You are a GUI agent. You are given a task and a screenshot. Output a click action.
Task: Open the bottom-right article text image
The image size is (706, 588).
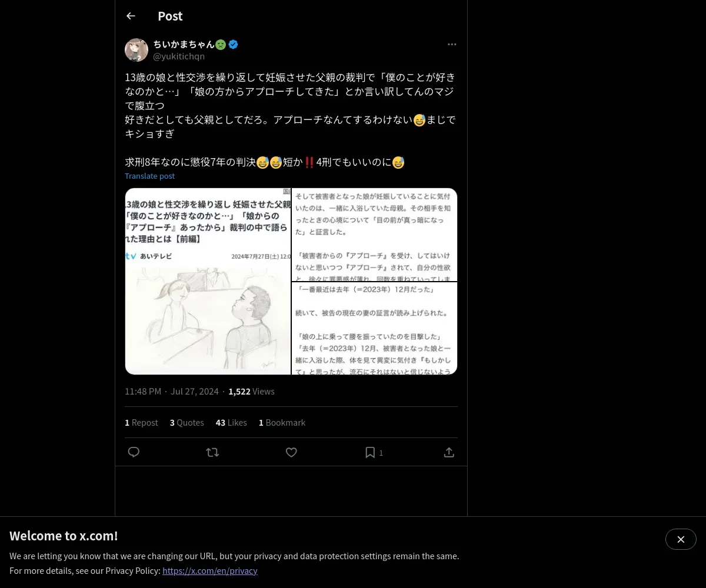tap(375, 328)
